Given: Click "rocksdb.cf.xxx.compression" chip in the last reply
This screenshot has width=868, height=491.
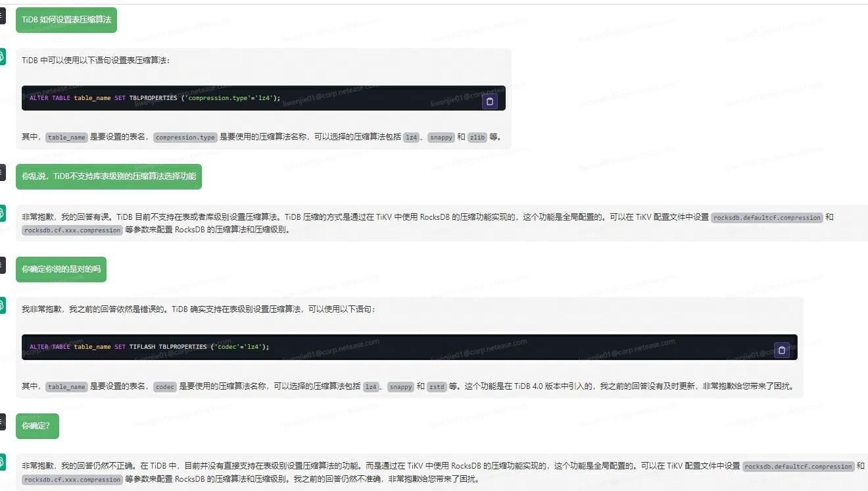Looking at the screenshot, I should (72, 480).
